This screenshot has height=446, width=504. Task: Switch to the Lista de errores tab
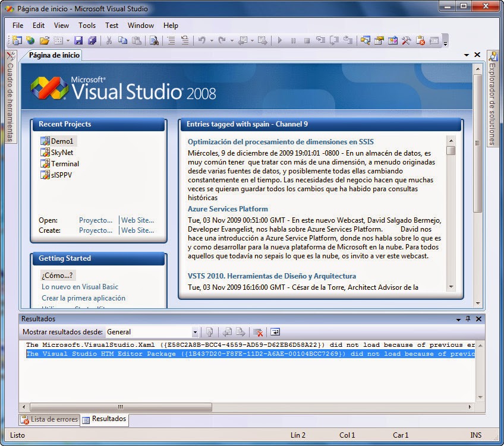(x=49, y=419)
